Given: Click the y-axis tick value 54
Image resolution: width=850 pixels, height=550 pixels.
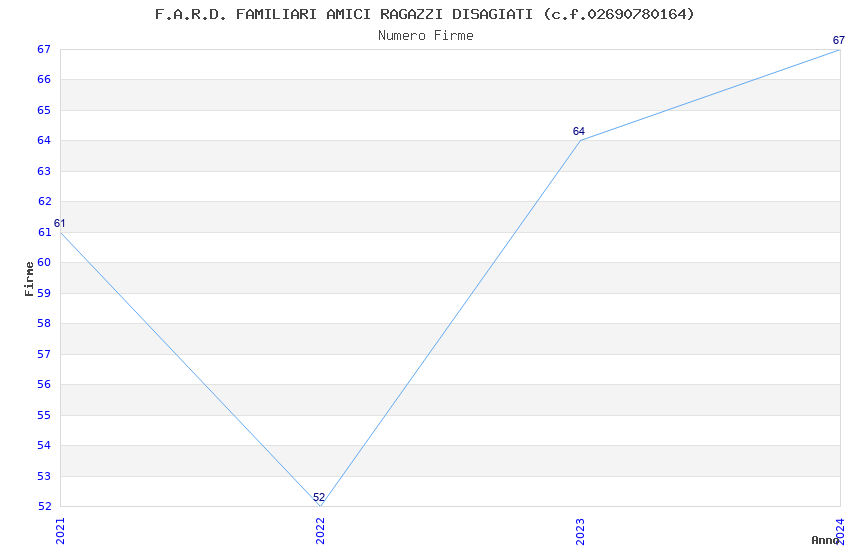Looking at the screenshot, I should point(44,445).
